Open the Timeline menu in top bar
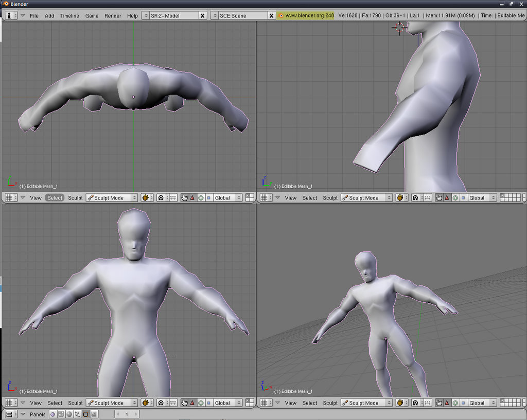This screenshot has width=527, height=420. click(x=69, y=15)
